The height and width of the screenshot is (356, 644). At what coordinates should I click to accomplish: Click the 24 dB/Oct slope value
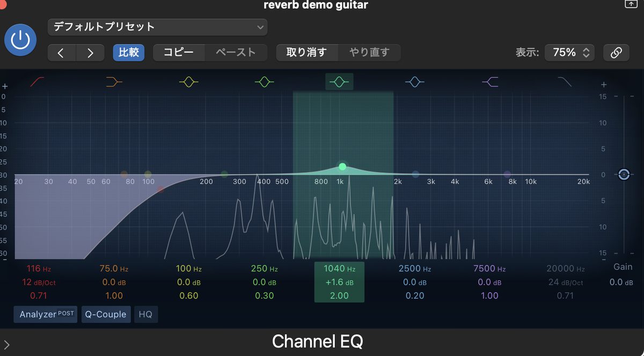[565, 282]
